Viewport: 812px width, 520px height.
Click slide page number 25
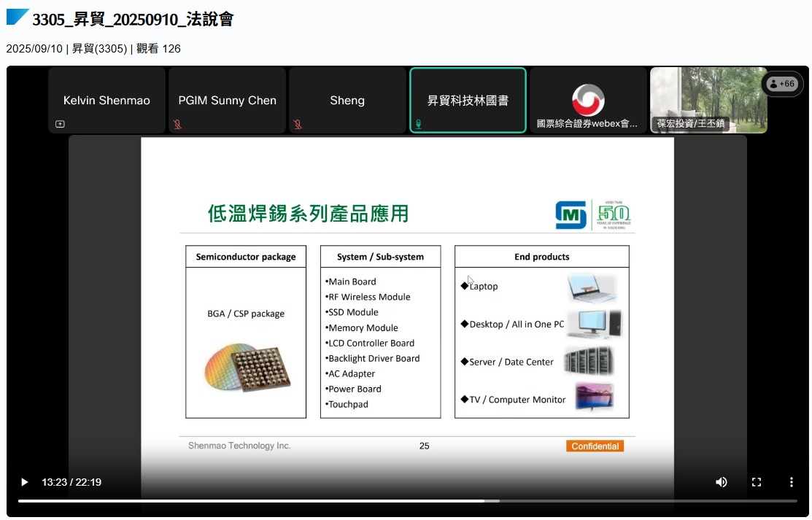tap(424, 446)
